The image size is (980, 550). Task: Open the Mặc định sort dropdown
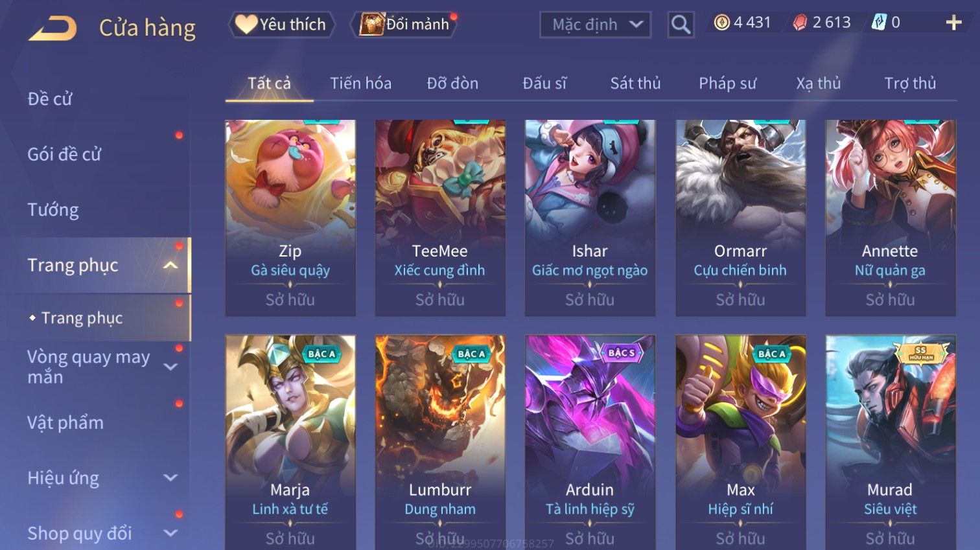(x=595, y=25)
